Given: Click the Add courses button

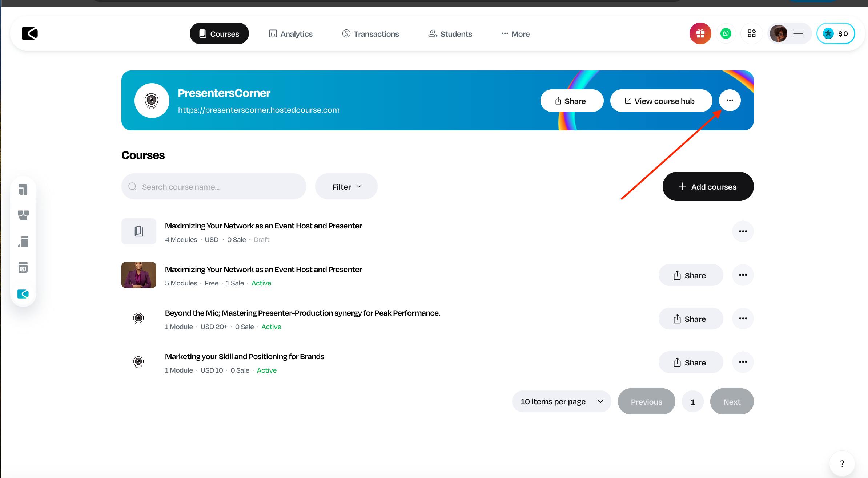Looking at the screenshot, I should tap(708, 187).
